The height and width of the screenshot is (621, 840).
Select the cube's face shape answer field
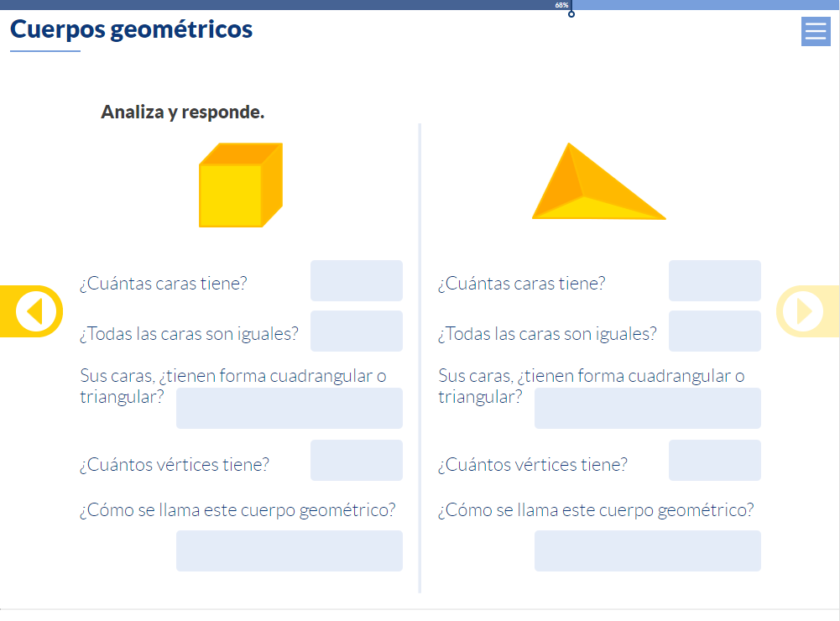[x=289, y=408]
